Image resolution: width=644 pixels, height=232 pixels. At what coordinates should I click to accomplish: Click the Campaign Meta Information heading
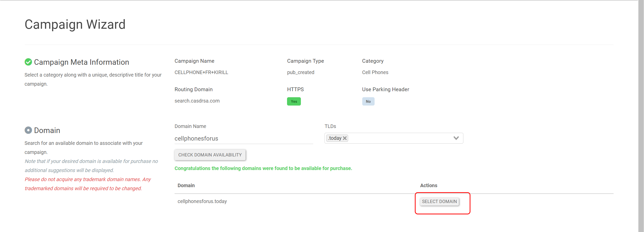tap(82, 62)
